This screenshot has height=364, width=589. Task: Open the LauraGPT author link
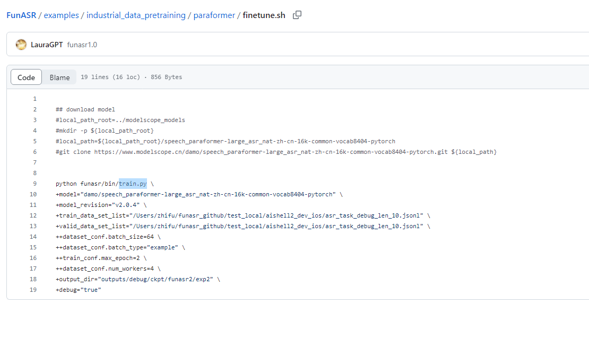(47, 45)
